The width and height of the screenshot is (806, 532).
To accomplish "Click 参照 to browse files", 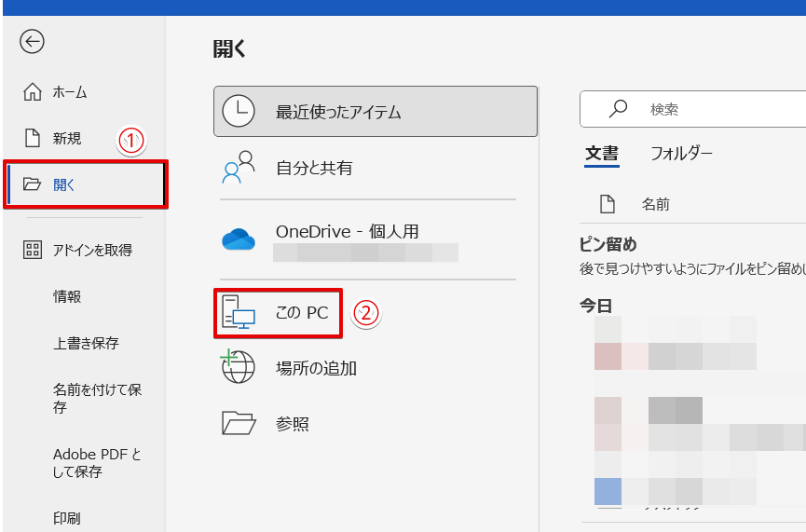I will click(376, 424).
